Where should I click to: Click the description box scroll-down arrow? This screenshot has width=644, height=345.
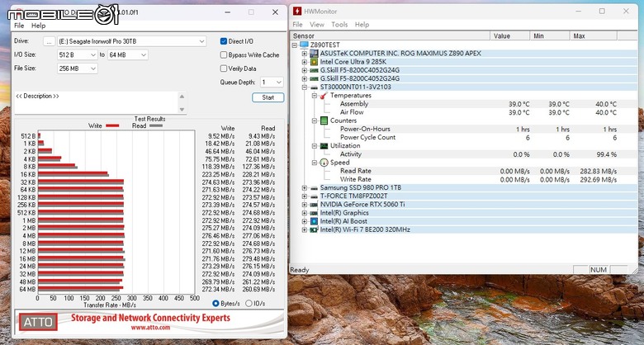tap(182, 109)
